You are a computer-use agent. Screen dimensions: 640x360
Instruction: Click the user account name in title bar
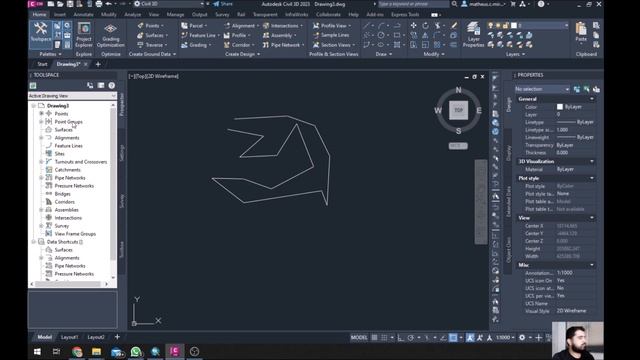[x=487, y=4]
